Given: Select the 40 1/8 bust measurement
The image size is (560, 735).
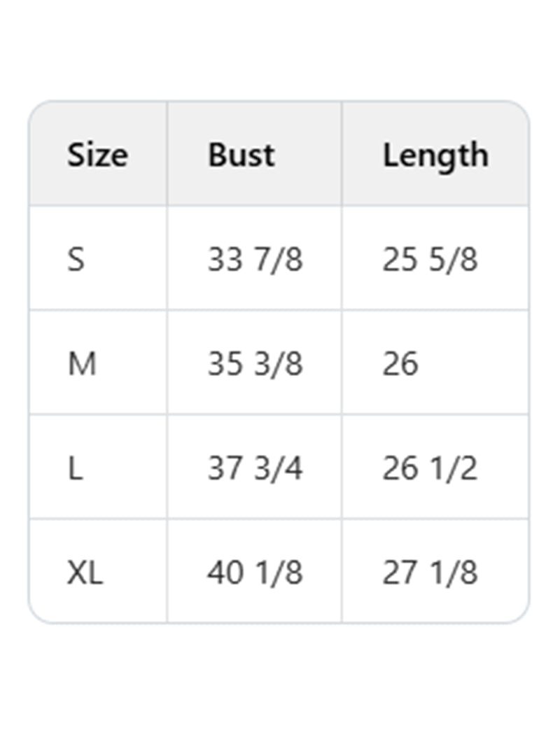Looking at the screenshot, I should (x=255, y=573).
